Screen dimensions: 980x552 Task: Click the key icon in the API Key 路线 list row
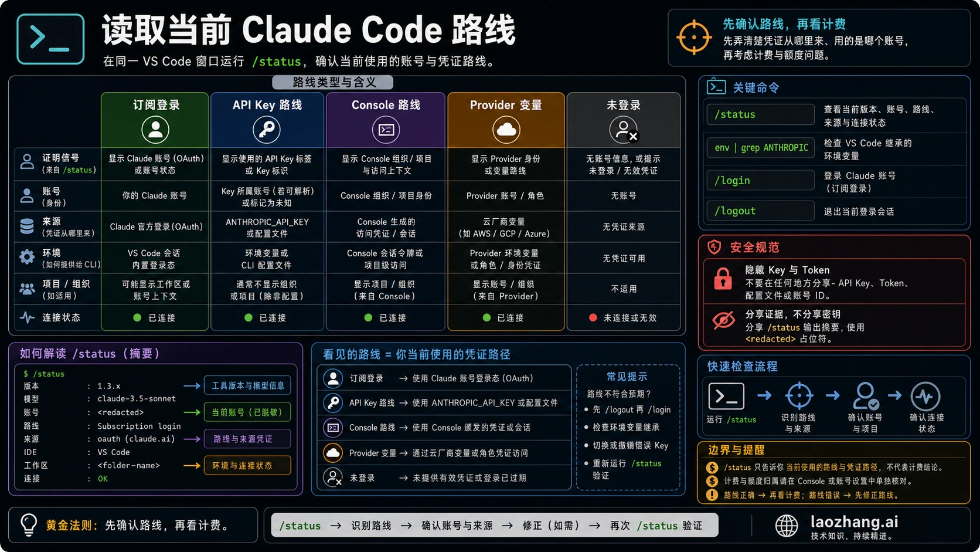(334, 402)
